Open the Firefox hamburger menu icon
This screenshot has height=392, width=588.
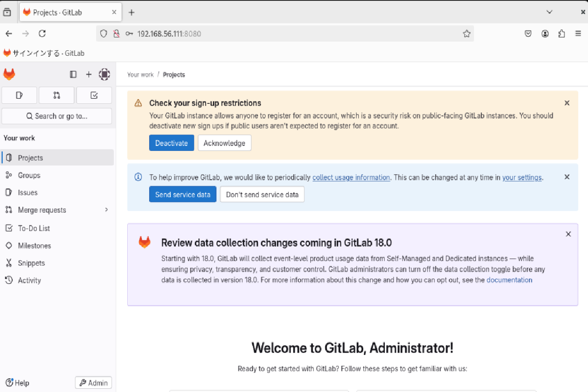pyautogui.click(x=577, y=33)
